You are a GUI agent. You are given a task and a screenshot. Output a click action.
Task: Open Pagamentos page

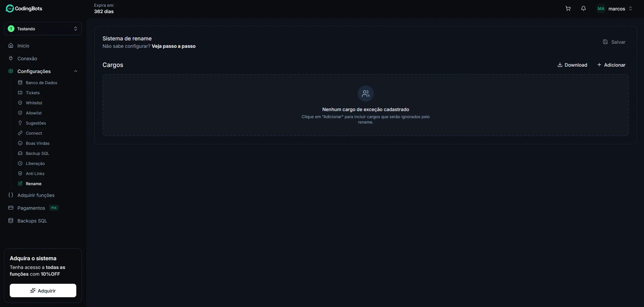[31, 208]
